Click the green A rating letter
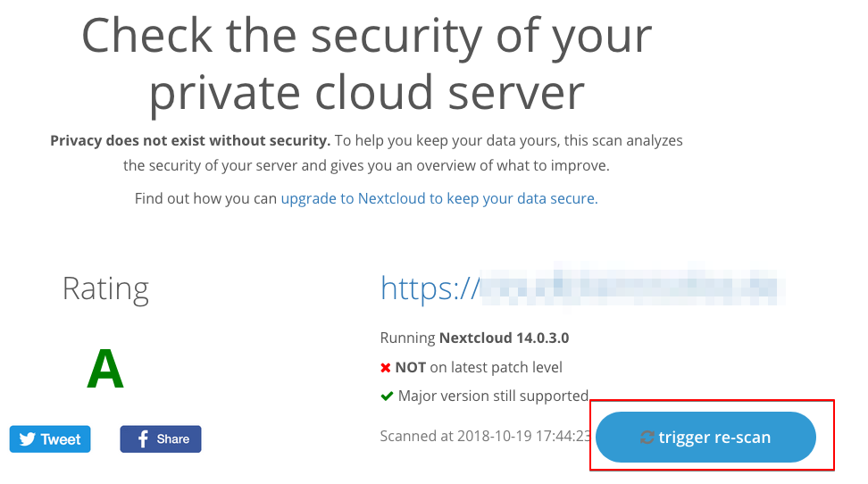 (105, 369)
